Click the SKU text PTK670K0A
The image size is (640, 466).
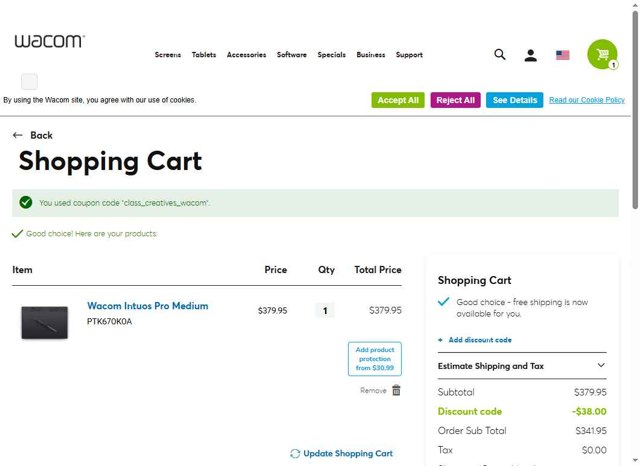(x=109, y=322)
